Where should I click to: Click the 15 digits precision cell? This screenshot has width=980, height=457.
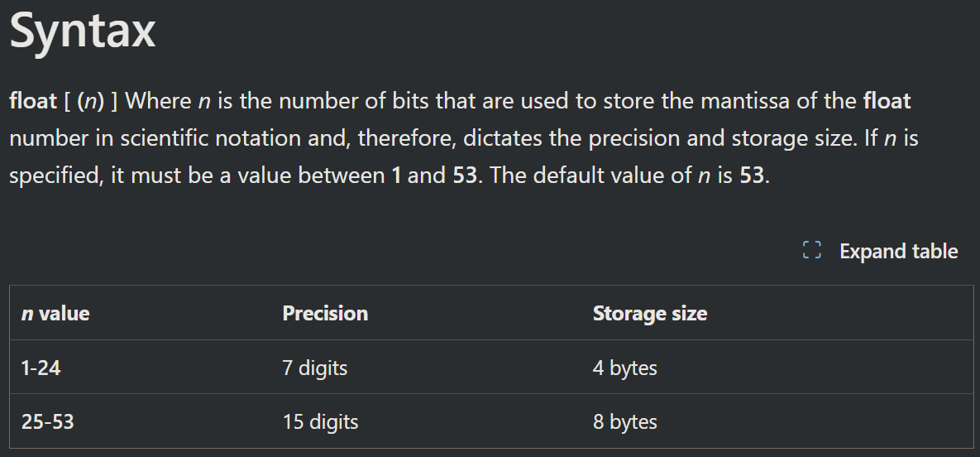(x=320, y=421)
